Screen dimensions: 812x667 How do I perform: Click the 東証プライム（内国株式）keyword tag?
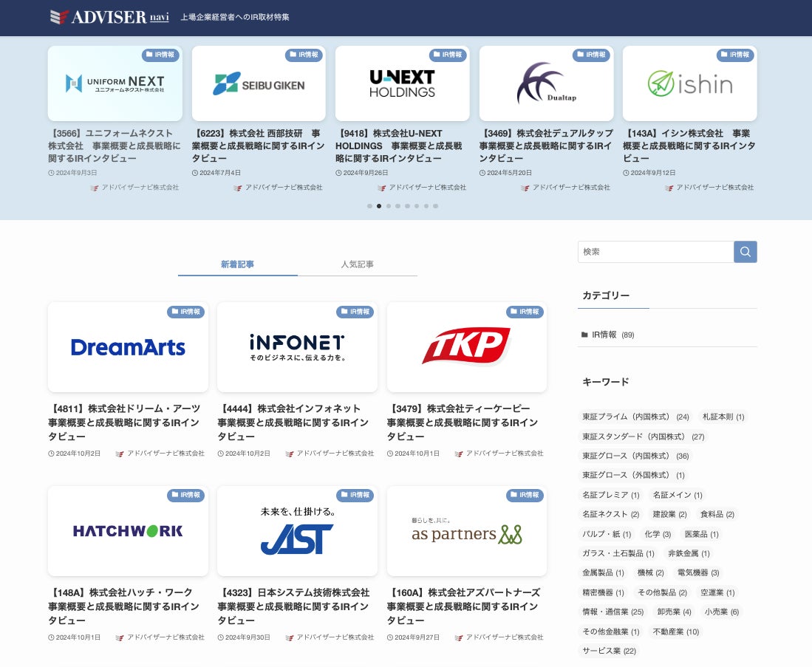(x=635, y=417)
